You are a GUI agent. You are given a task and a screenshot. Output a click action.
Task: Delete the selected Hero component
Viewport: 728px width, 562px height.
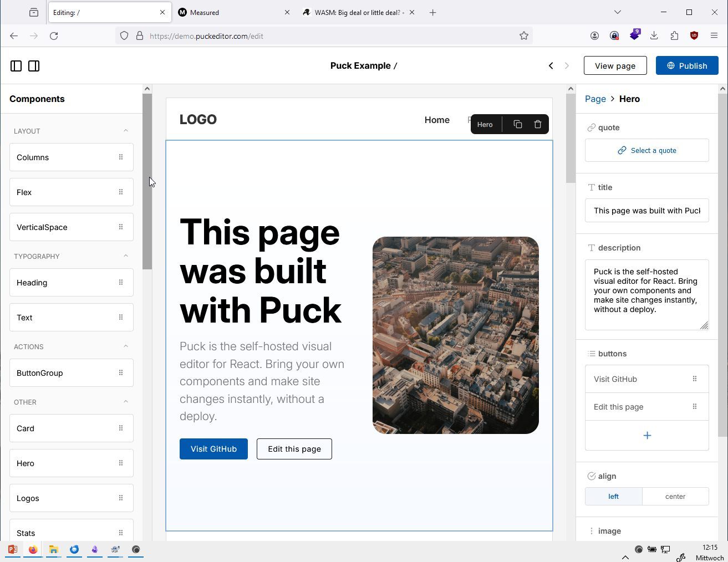pyautogui.click(x=537, y=124)
